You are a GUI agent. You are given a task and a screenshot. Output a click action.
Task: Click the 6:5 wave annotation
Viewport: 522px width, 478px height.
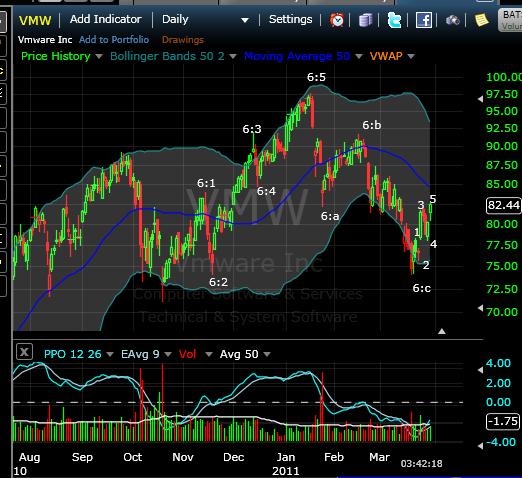tap(316, 77)
